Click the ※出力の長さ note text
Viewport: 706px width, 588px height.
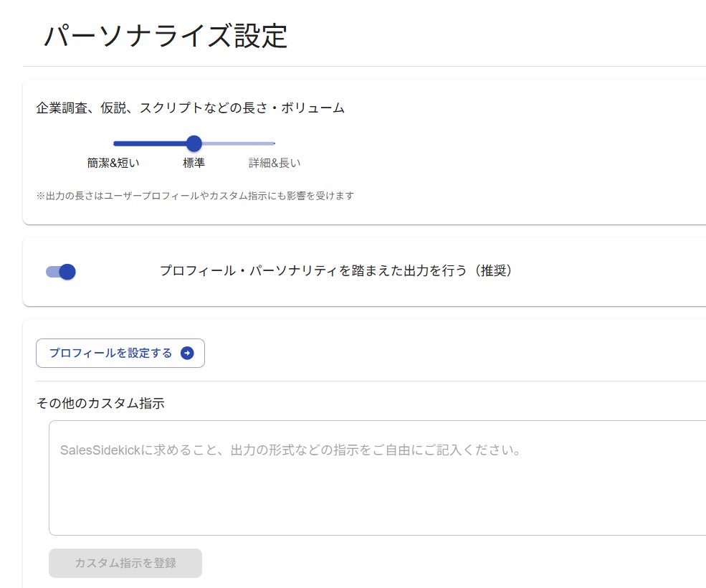pos(195,196)
